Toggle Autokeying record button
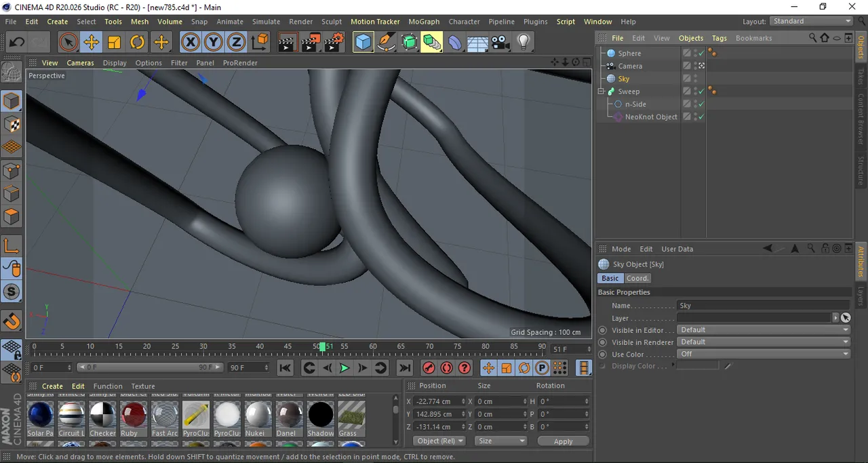The width and height of the screenshot is (868, 463). [446, 368]
